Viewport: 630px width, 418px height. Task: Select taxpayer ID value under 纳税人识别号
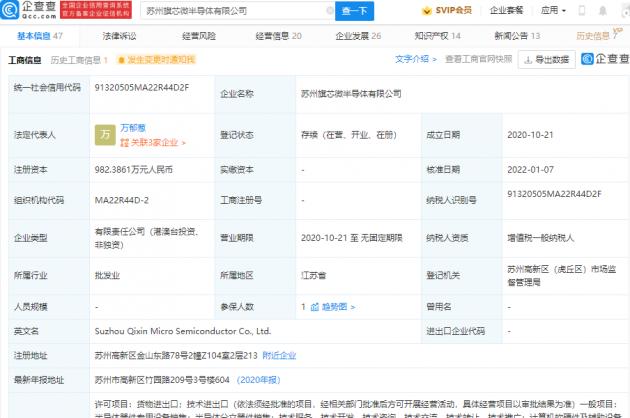pos(554,194)
